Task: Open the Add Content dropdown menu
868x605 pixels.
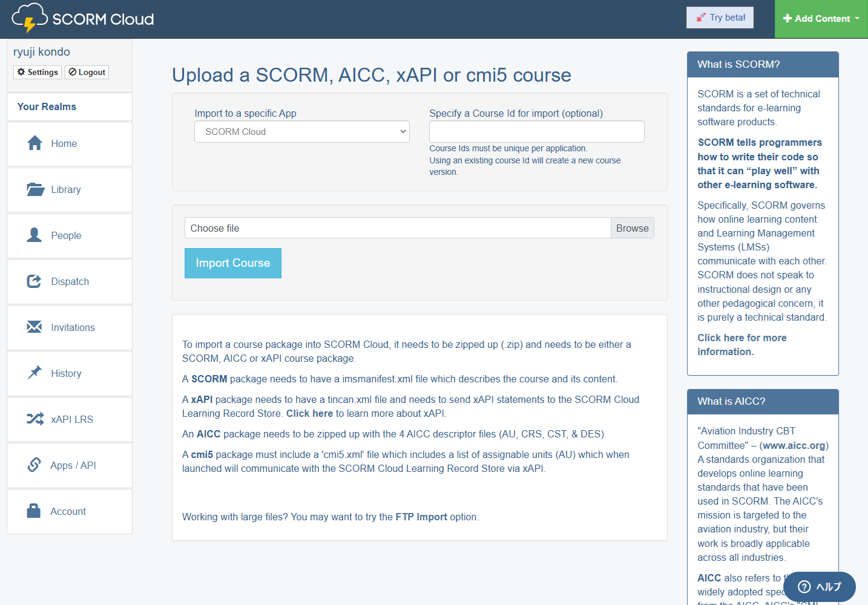Action: 821,19
